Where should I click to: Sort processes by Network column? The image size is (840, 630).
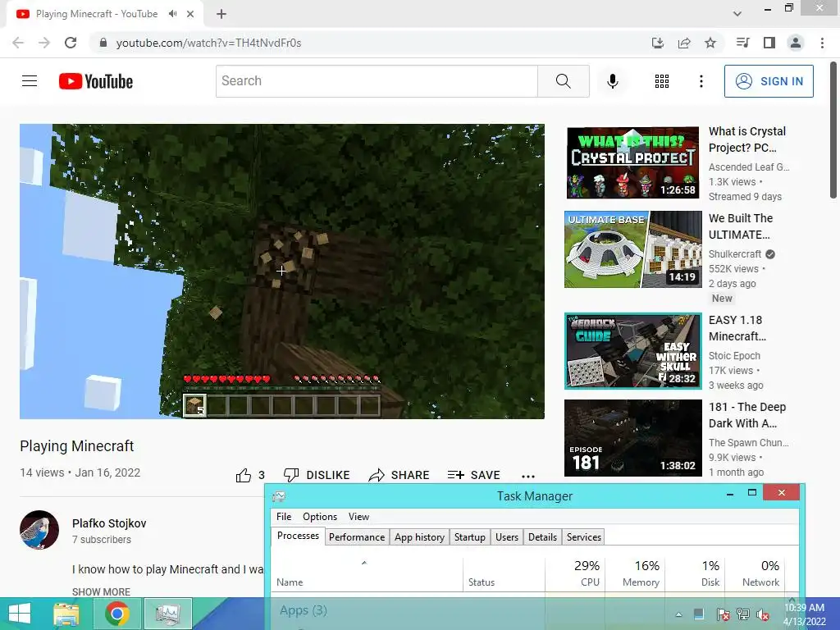(756, 573)
